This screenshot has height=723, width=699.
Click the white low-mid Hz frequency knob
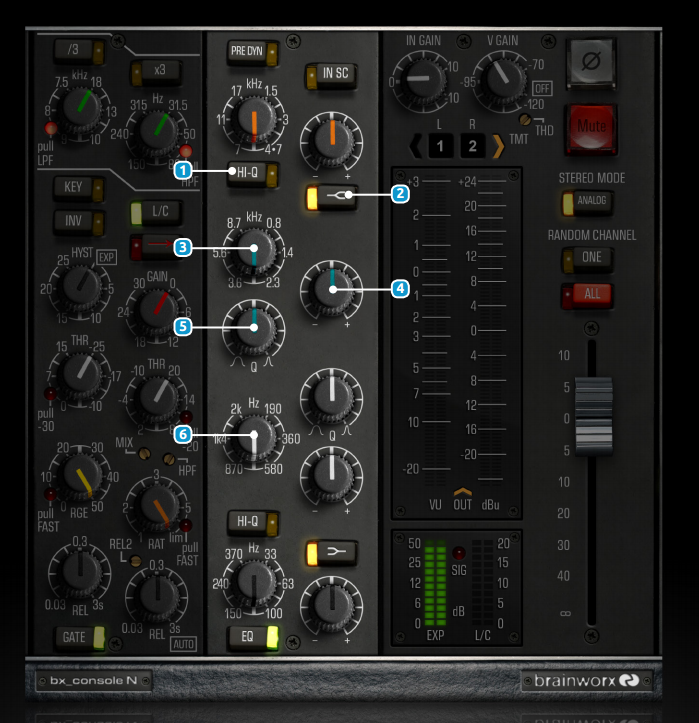pyautogui.click(x=254, y=439)
